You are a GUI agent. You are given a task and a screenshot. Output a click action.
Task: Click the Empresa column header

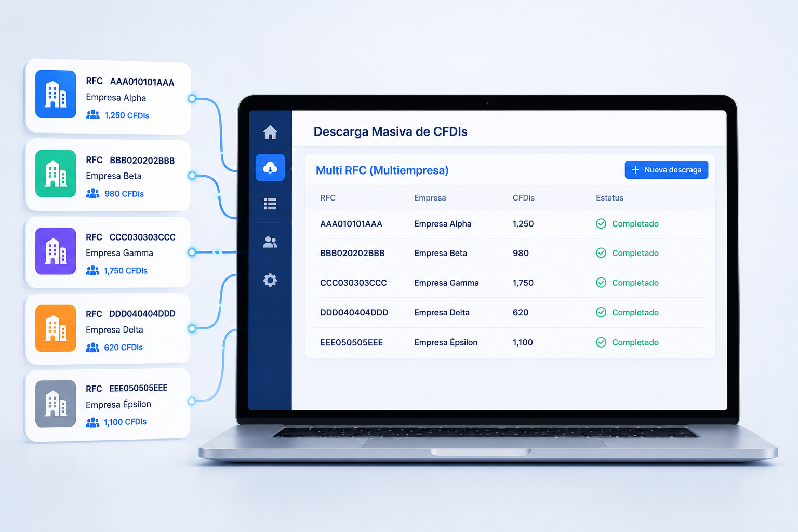[x=430, y=198]
